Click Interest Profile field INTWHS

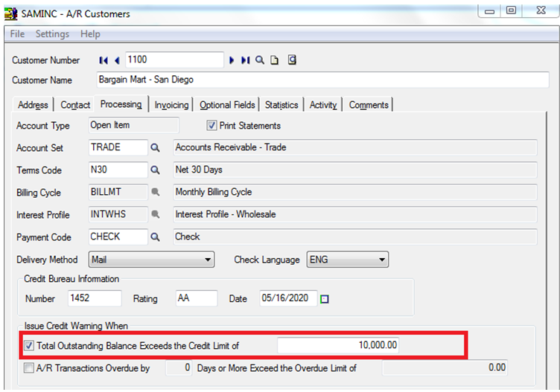118,214
